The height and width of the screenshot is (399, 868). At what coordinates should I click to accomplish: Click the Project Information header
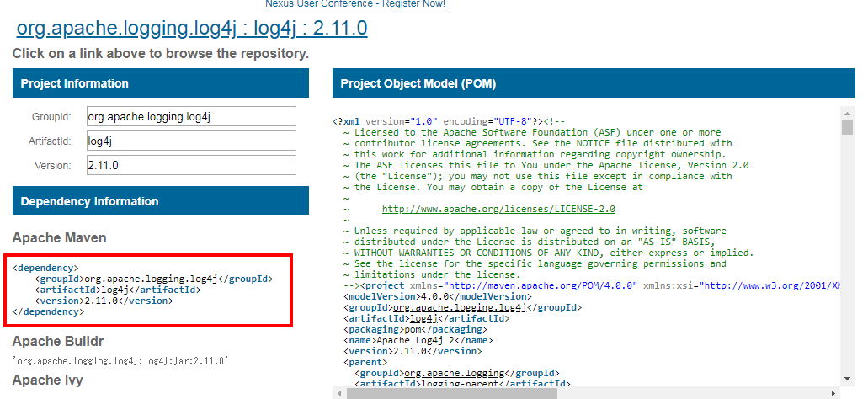coord(161,83)
